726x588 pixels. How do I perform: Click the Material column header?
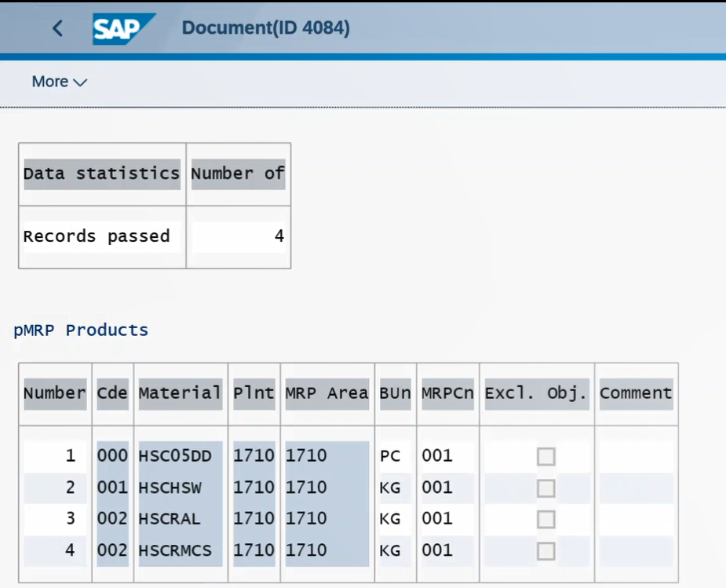[180, 393]
